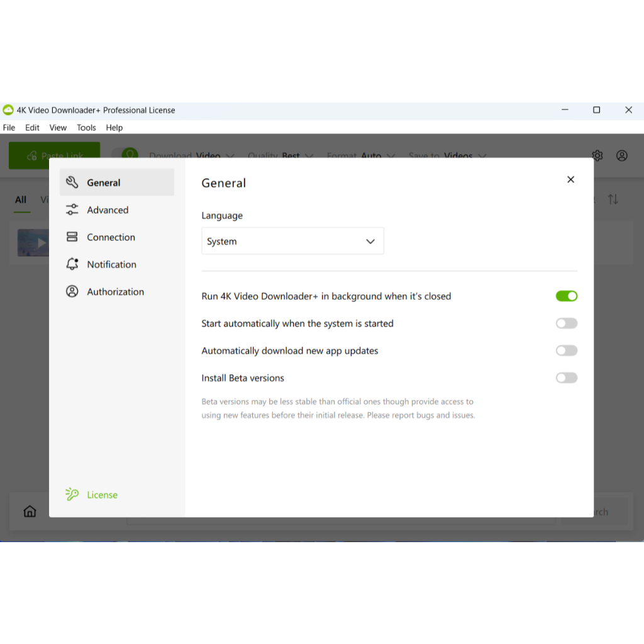Image resolution: width=644 pixels, height=644 pixels.
Task: Enable Install Beta versions switch
Action: pos(567,378)
